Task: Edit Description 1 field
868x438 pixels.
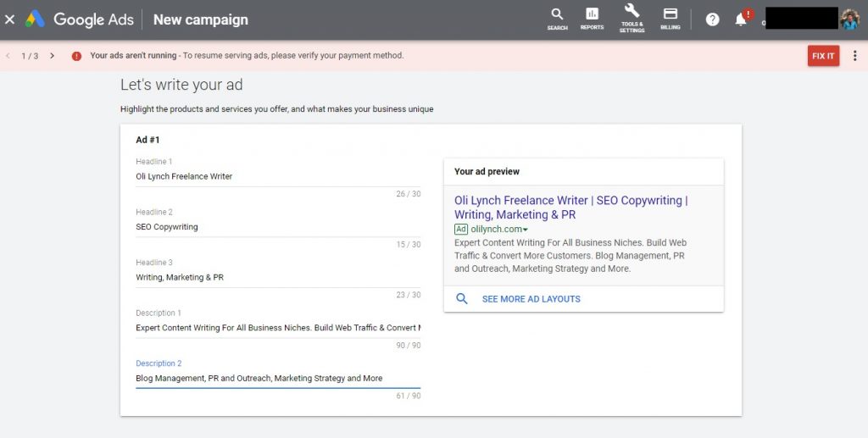Action: click(x=278, y=327)
